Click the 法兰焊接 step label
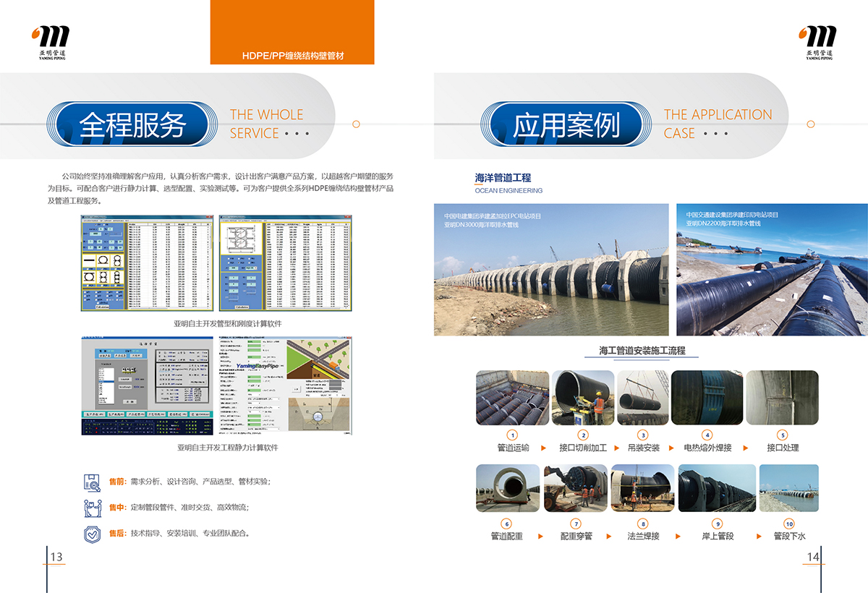Image resolution: width=868 pixels, height=593 pixels. 643,537
